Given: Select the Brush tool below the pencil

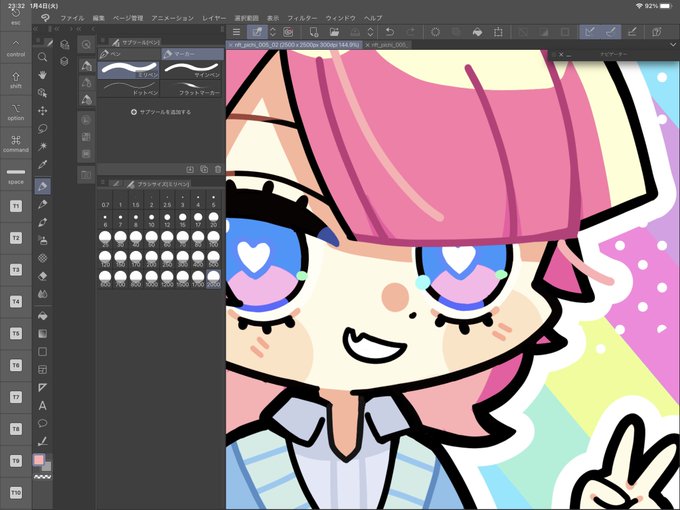Looking at the screenshot, I should click(x=42, y=222).
